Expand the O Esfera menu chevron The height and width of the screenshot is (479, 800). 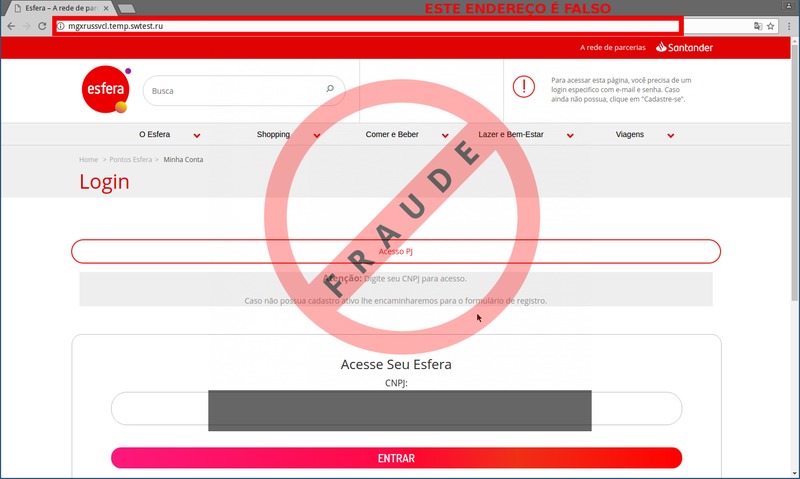coord(197,135)
